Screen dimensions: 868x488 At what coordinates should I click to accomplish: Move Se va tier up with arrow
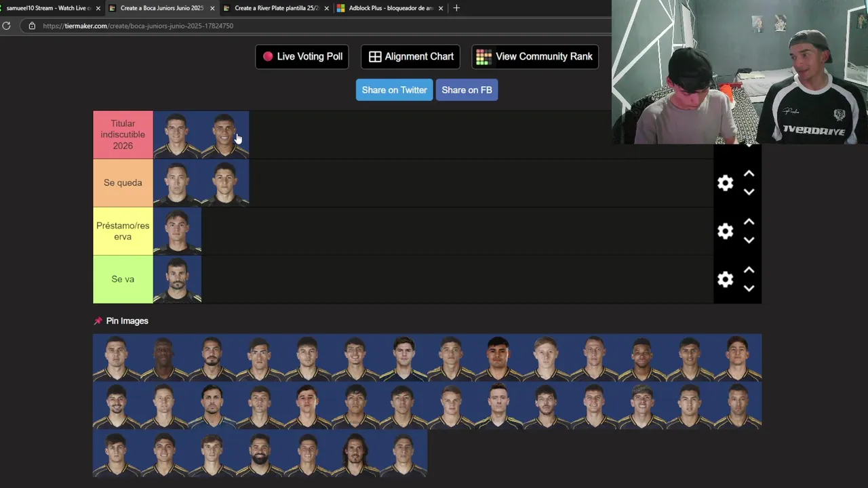point(749,270)
